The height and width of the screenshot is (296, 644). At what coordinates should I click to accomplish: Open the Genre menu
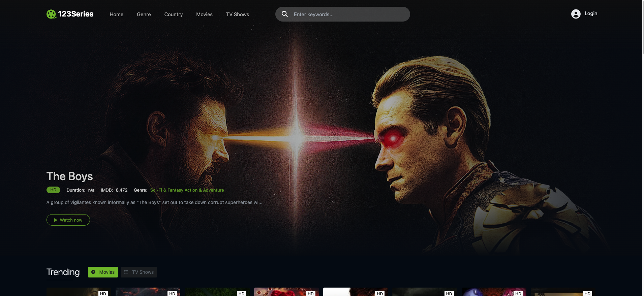tap(144, 14)
